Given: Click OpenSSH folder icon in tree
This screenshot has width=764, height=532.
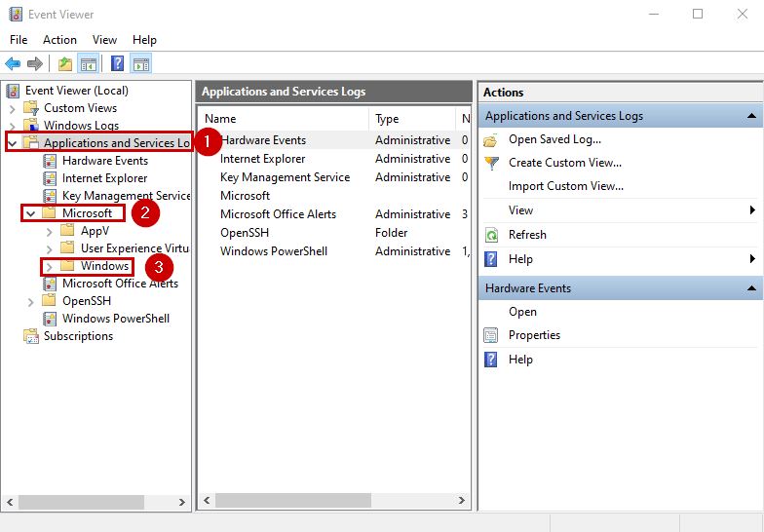Looking at the screenshot, I should point(49,300).
